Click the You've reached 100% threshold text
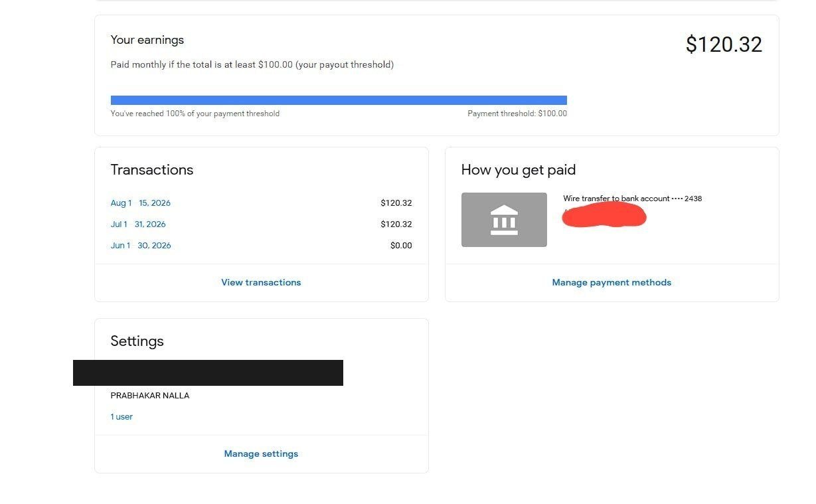The image size is (816, 504). 195,114
